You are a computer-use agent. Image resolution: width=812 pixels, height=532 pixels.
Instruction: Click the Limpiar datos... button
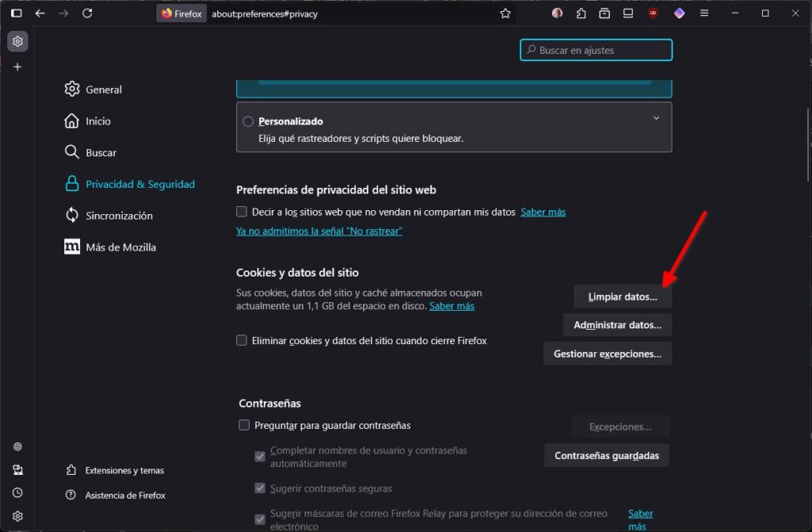click(622, 297)
